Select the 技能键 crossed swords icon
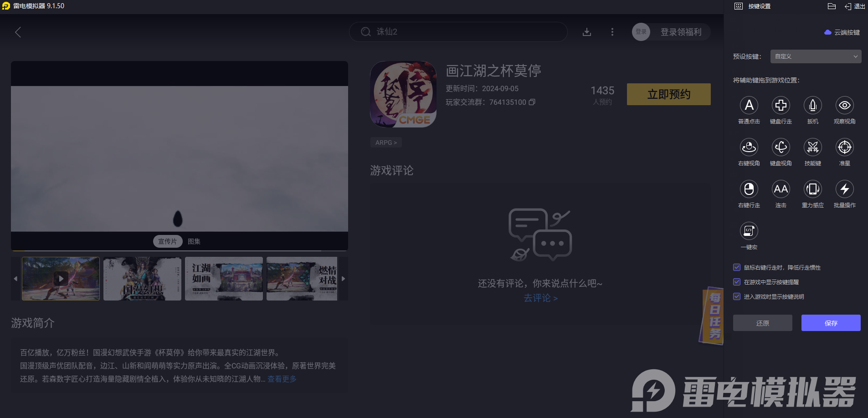The height and width of the screenshot is (418, 868). (x=812, y=148)
